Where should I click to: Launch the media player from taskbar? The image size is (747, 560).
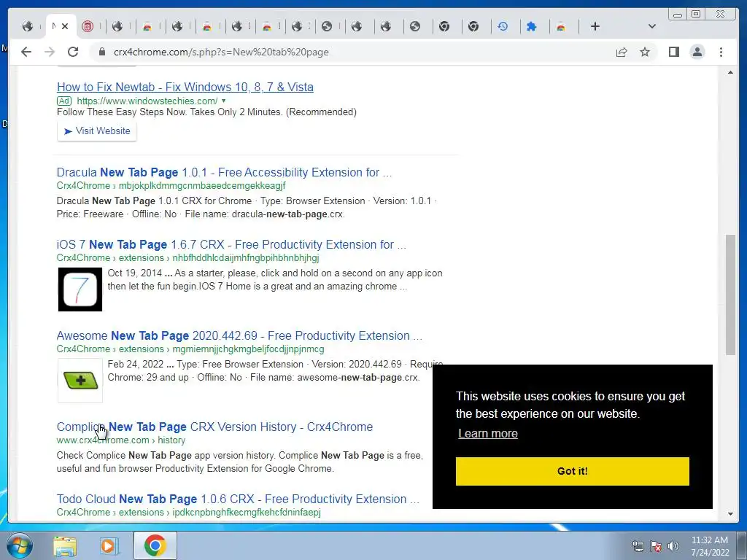(x=109, y=546)
